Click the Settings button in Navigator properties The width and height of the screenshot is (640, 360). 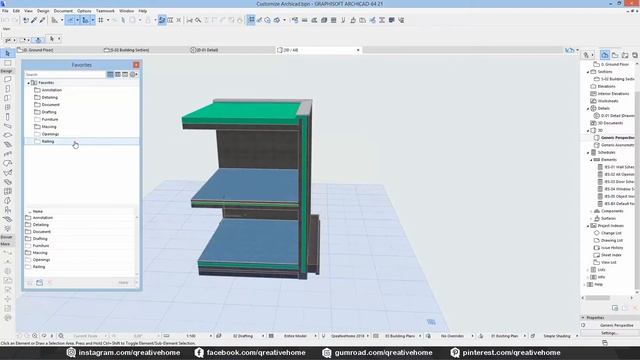609,333
